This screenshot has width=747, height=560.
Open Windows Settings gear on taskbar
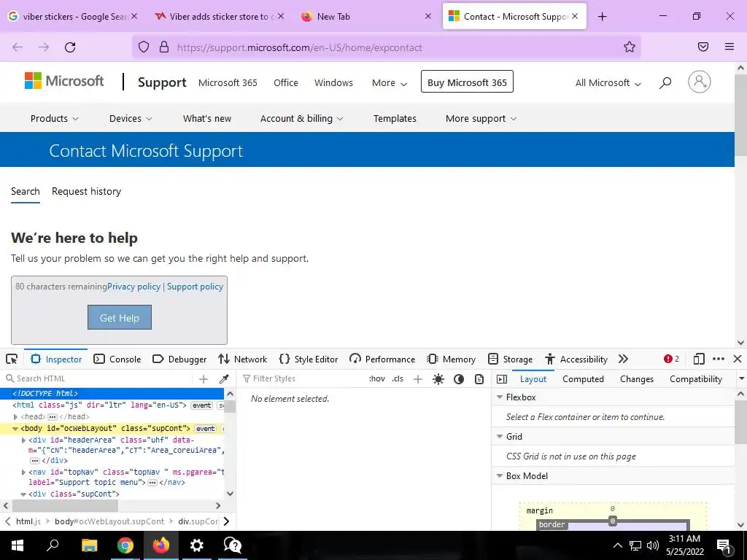tap(196, 545)
